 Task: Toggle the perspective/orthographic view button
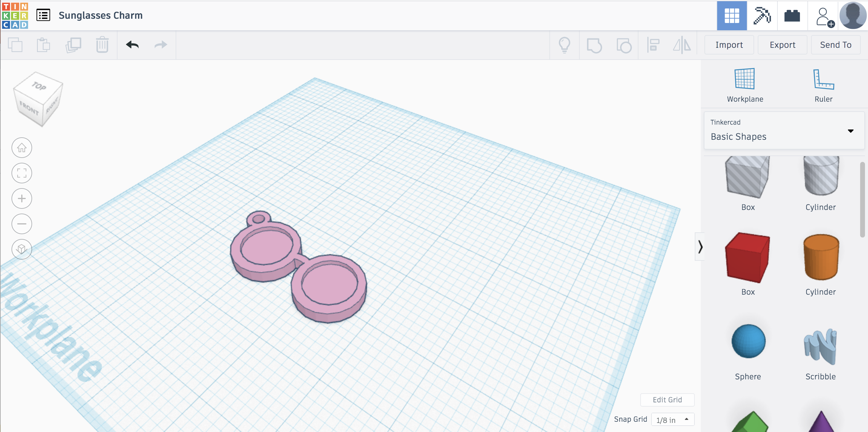(22, 249)
